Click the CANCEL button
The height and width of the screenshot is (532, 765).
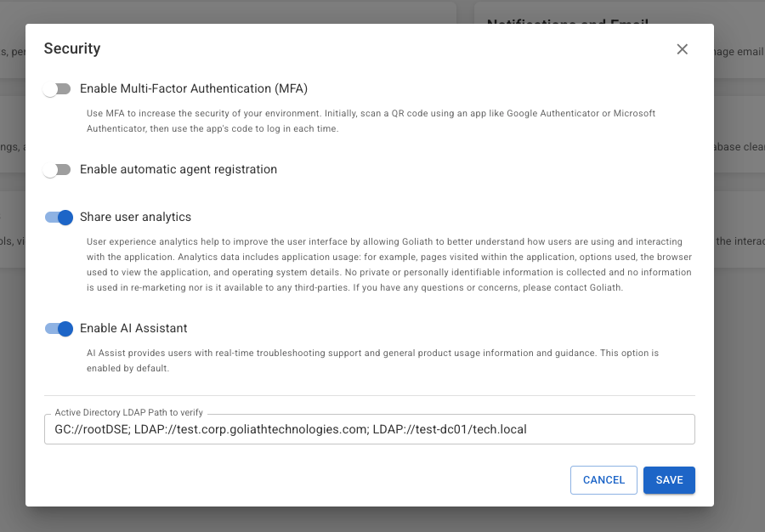click(x=603, y=480)
